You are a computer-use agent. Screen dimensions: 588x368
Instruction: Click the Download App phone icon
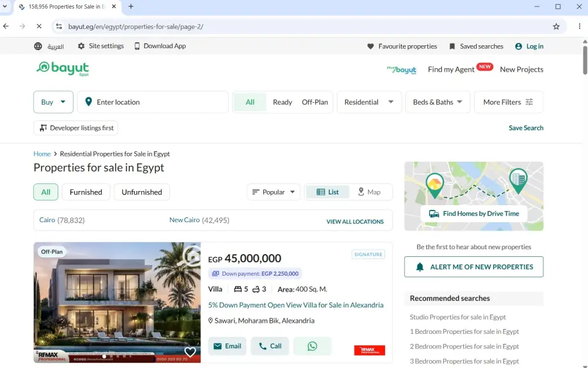[137, 46]
